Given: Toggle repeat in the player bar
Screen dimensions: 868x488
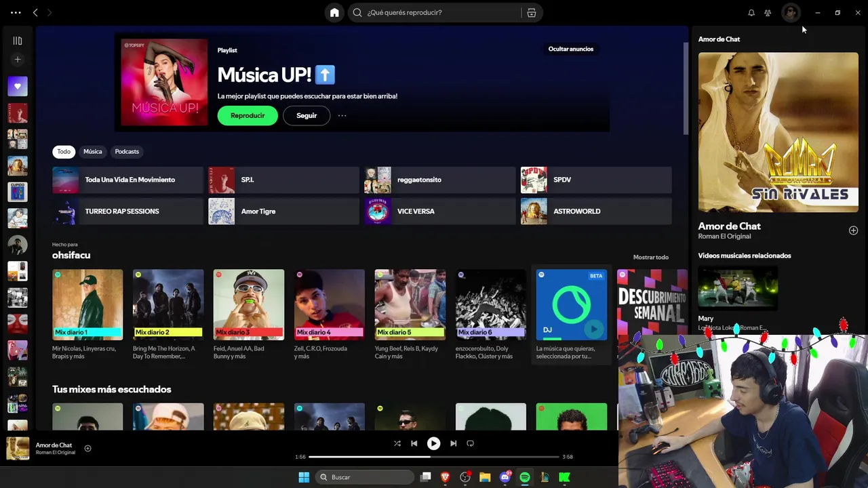Looking at the screenshot, I should pyautogui.click(x=470, y=443).
